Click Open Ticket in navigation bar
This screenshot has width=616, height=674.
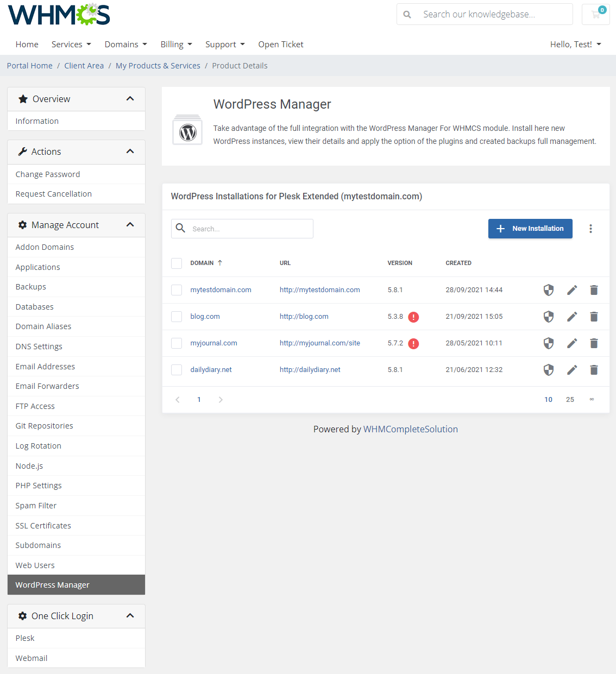click(281, 45)
